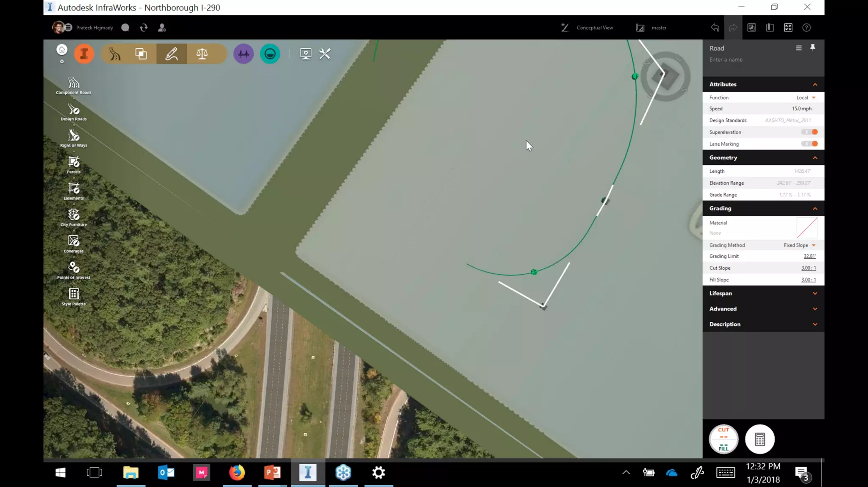Collapse the Attributes section
The image size is (868, 487).
pos(815,85)
